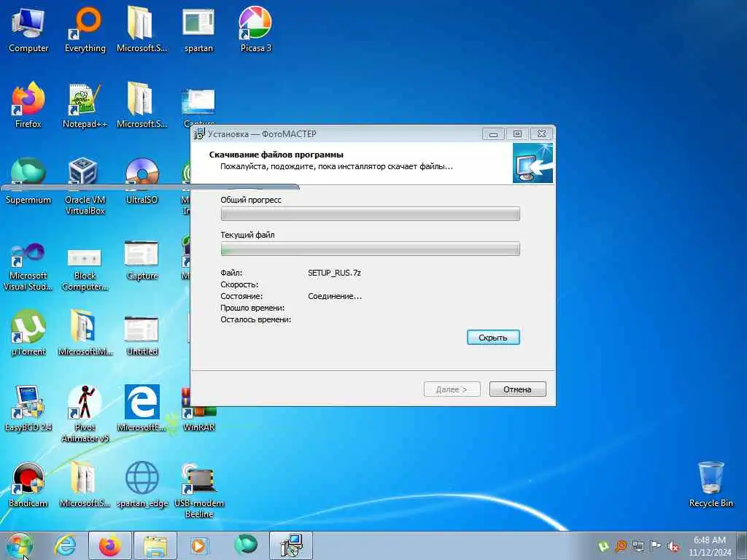Open Oracle VM VirtualBox shortcut
747x560 pixels.
(85, 187)
